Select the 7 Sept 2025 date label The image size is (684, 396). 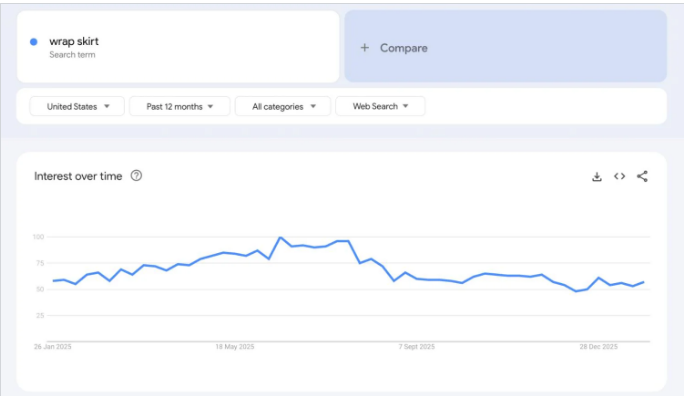coord(417,347)
